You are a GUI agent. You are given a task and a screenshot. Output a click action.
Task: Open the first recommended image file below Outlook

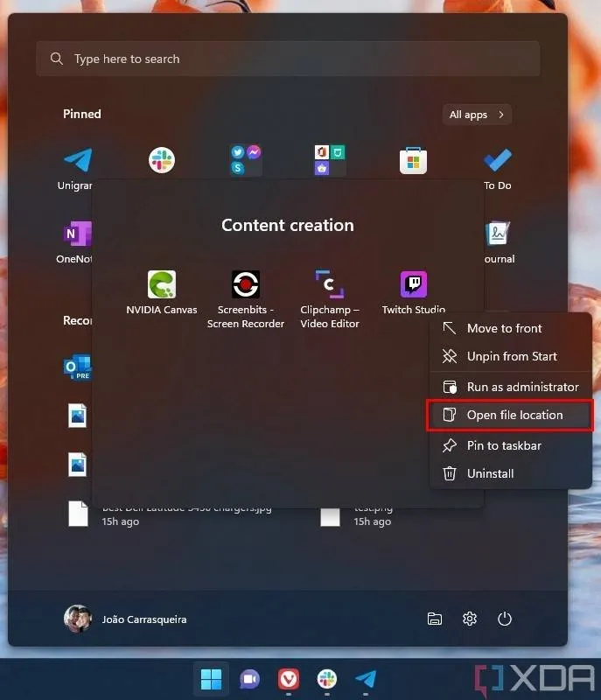77,416
